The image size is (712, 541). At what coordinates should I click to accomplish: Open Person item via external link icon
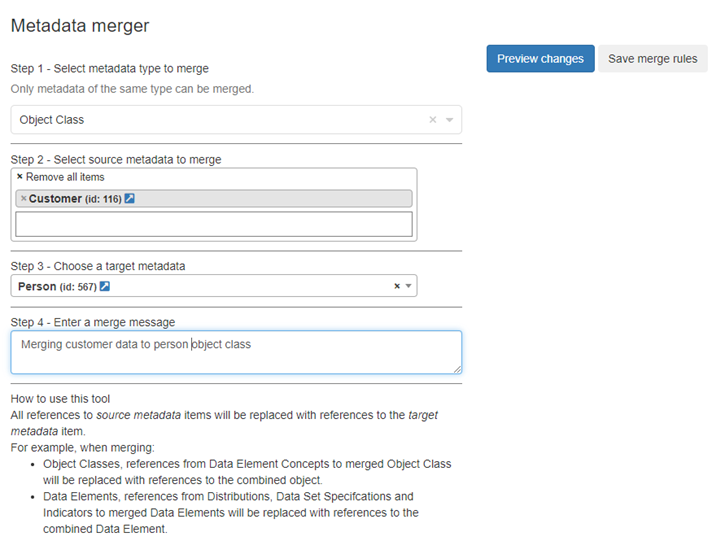[105, 287]
